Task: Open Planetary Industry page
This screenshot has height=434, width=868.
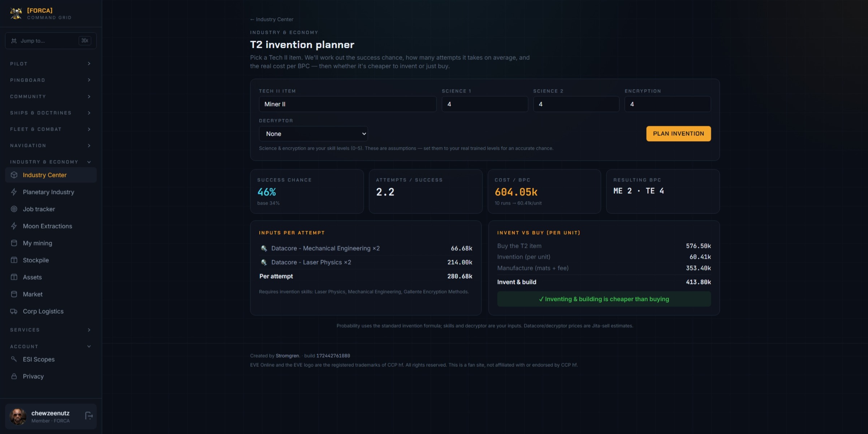Action: 51,192
